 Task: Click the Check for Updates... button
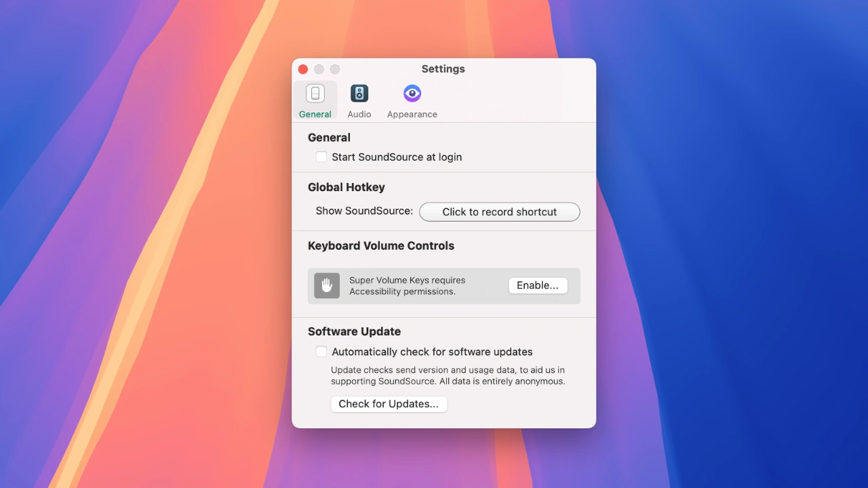(x=389, y=404)
